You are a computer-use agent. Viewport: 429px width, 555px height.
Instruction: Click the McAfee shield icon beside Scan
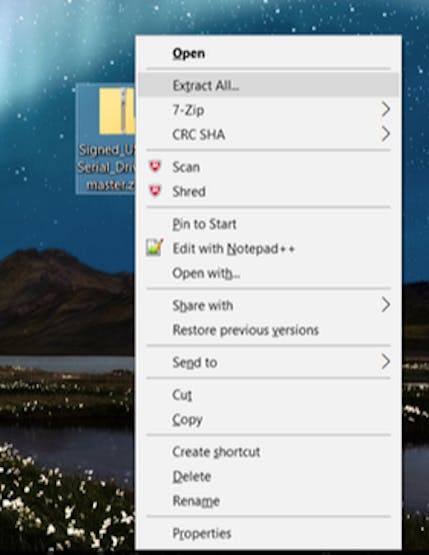[x=155, y=167]
